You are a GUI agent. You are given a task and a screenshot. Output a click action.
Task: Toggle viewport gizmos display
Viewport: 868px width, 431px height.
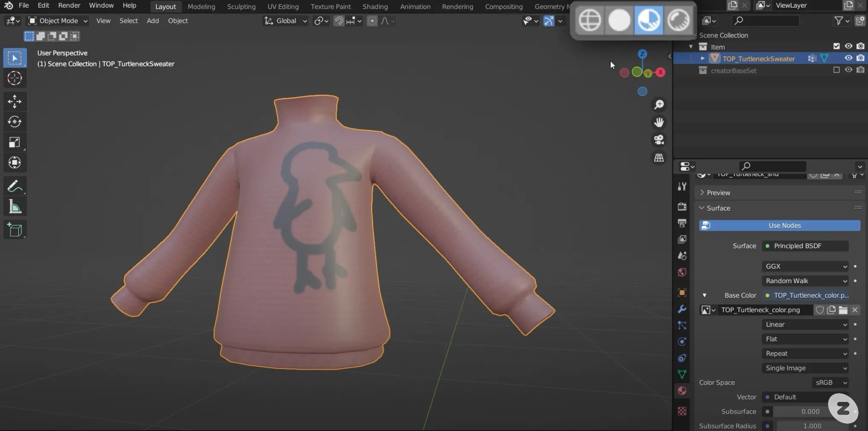pyautogui.click(x=549, y=21)
